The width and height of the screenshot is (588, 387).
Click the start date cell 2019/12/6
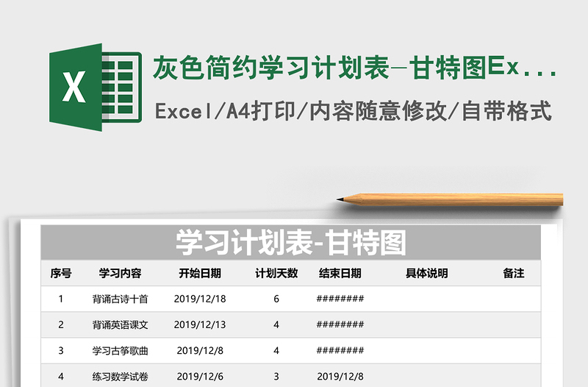(x=200, y=376)
